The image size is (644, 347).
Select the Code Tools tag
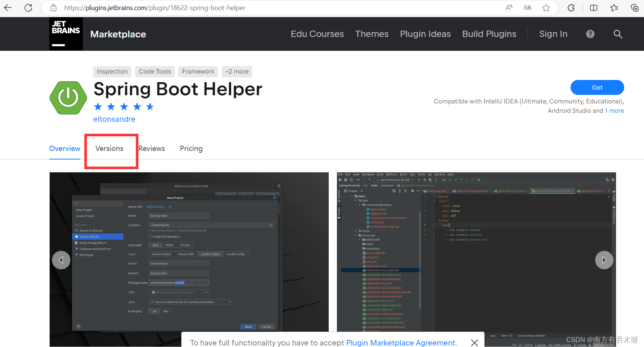155,71
